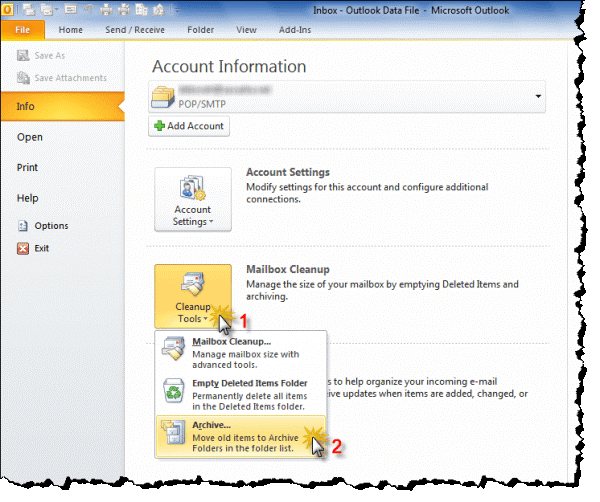Click the Mailbox Cleanup menu item icon
This screenshot has height=502, width=600.
pyautogui.click(x=173, y=348)
